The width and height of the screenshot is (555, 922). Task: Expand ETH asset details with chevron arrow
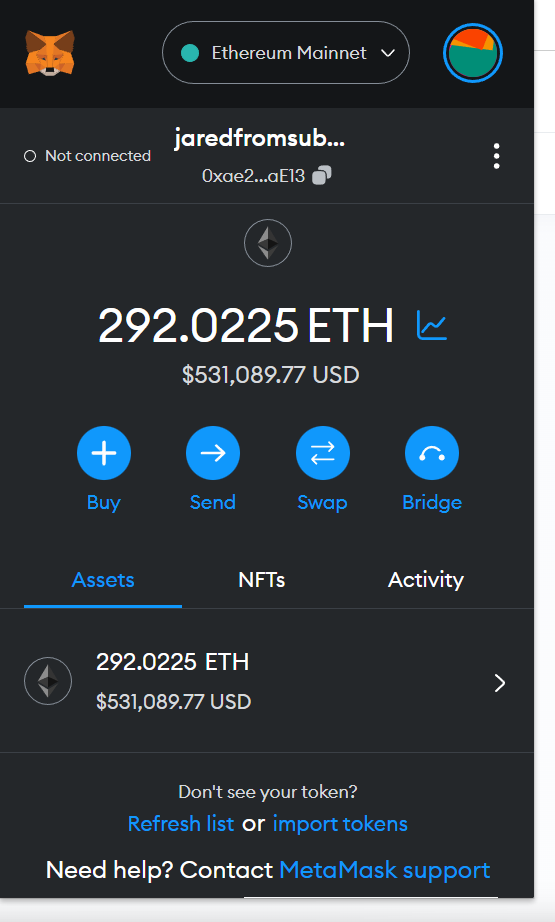500,683
